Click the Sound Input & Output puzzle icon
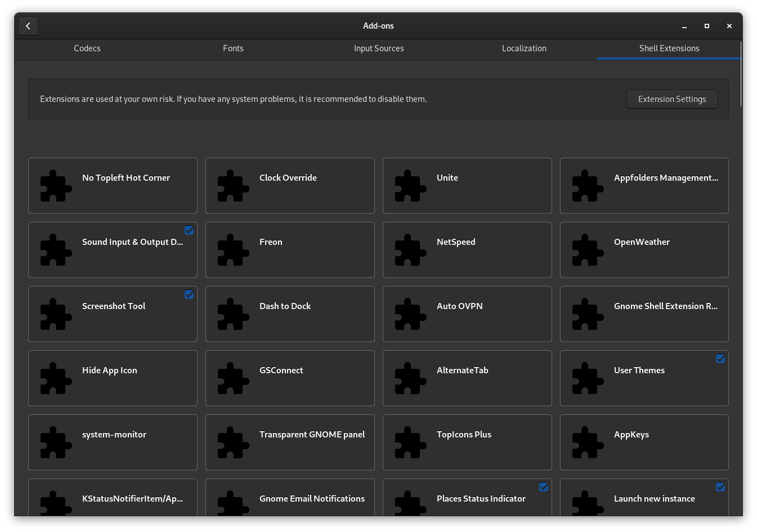The image size is (757, 532). 56,250
